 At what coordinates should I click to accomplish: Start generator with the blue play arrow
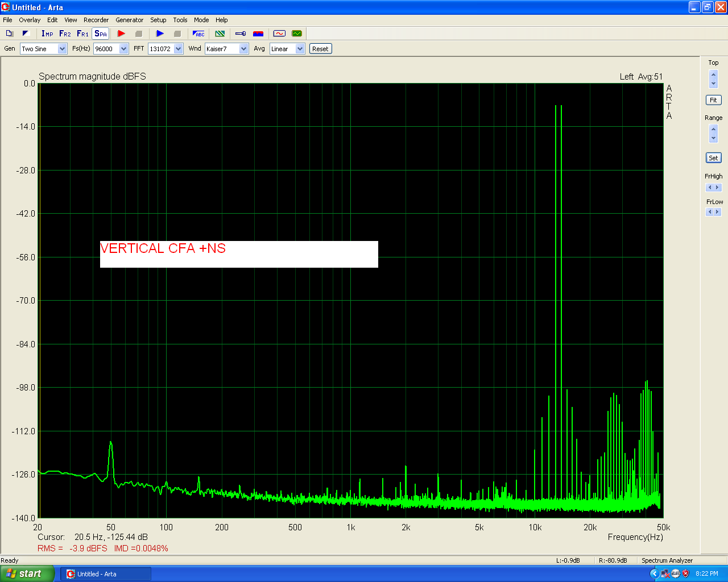coord(160,34)
